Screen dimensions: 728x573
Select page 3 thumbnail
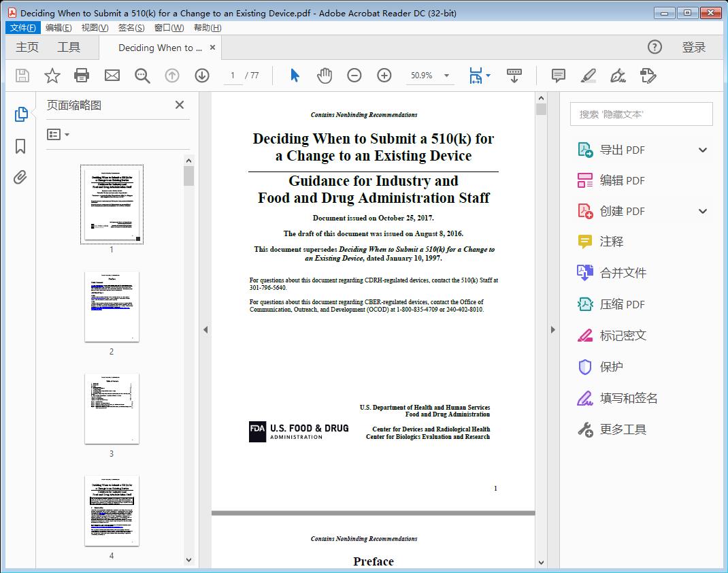tap(112, 408)
